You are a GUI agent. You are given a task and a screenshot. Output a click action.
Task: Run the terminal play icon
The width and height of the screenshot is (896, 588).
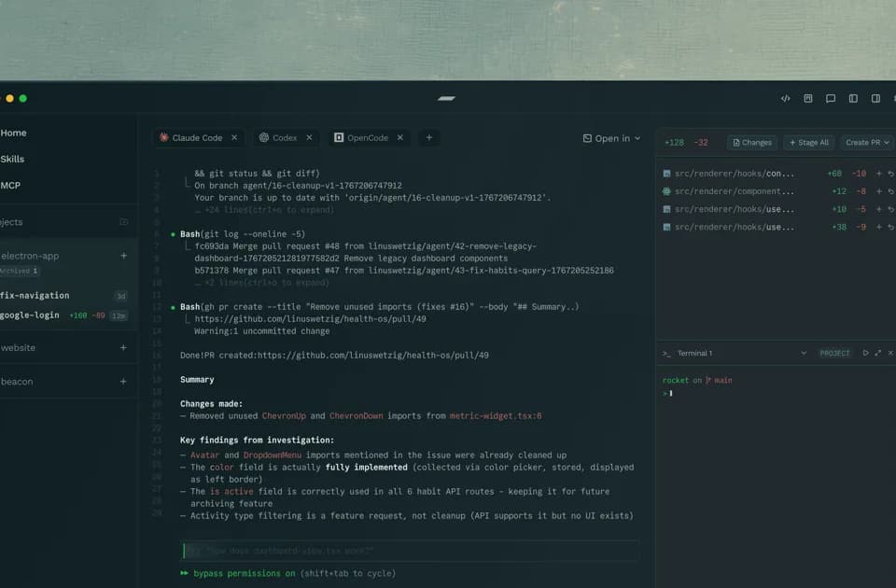coord(865,353)
